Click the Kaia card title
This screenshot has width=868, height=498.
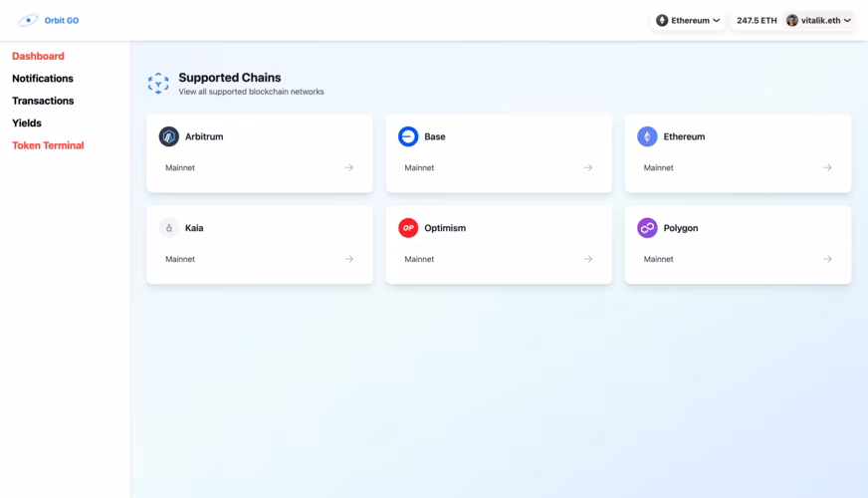coord(194,228)
